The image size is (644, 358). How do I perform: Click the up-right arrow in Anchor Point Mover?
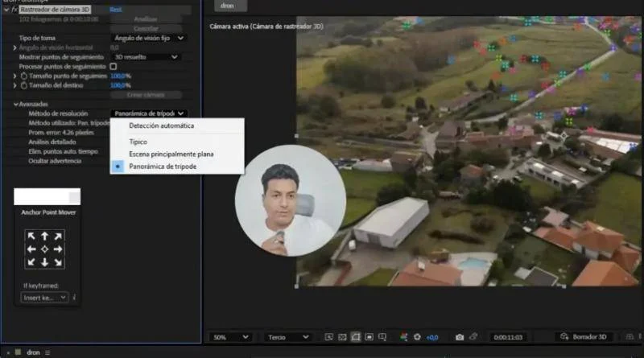point(58,236)
